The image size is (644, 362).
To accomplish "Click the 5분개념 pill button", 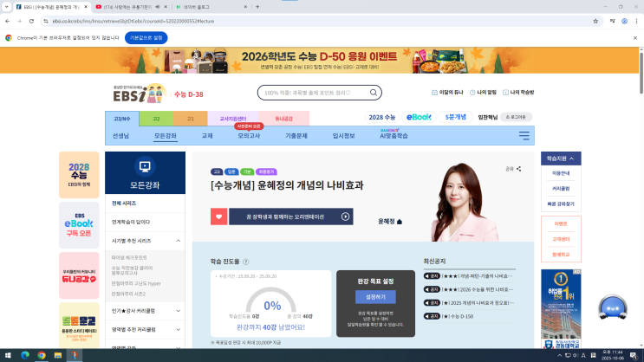I will [x=456, y=117].
